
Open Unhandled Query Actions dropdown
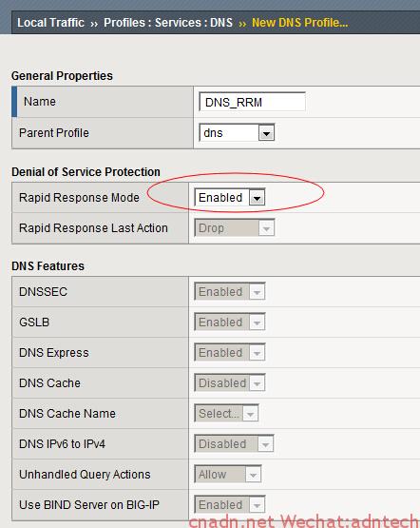[228, 475]
